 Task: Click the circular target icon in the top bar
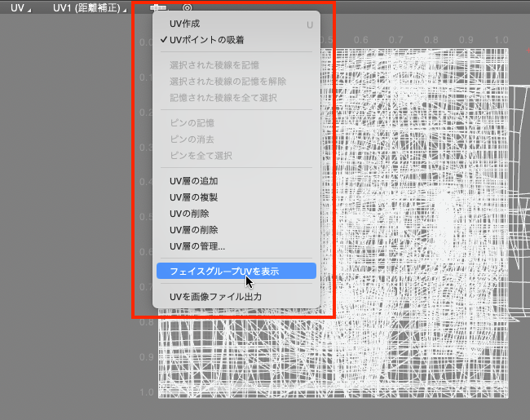[188, 7]
